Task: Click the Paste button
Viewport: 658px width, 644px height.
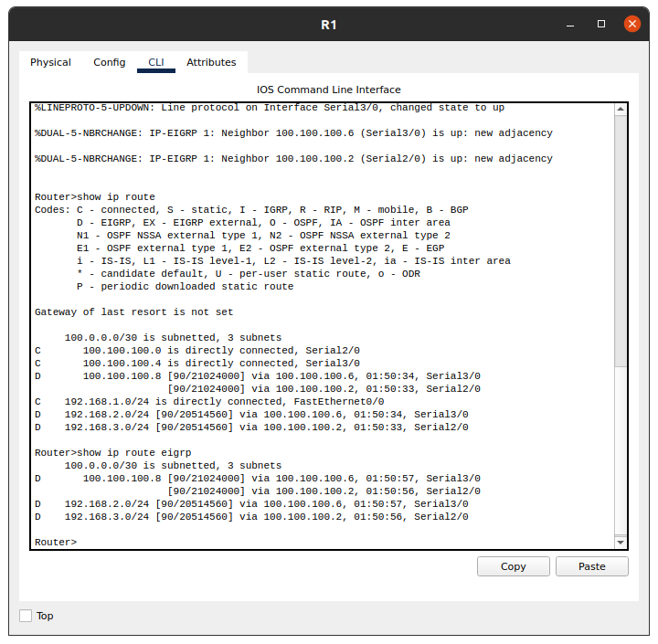Action: 591,566
